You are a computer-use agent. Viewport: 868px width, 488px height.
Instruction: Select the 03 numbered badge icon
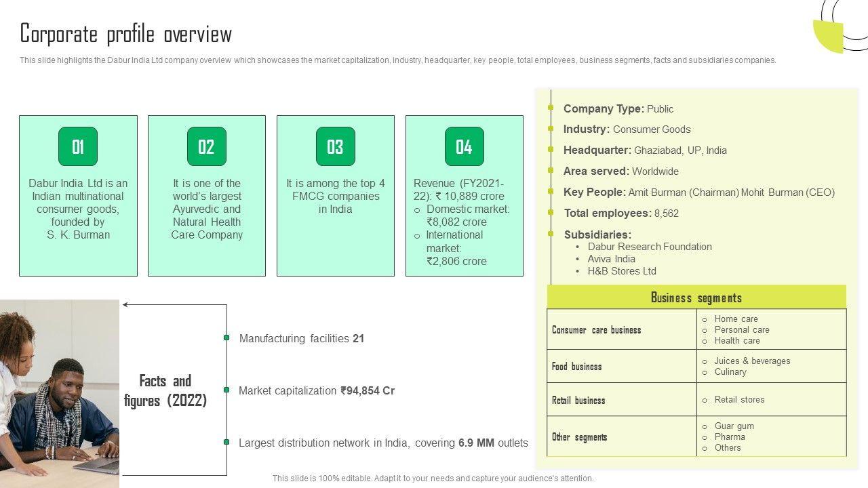point(335,146)
